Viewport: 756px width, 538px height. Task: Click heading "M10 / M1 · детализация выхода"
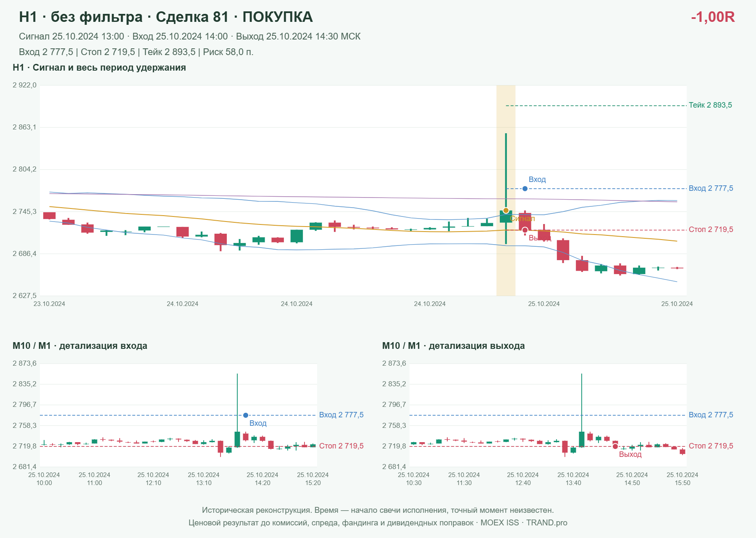[x=454, y=346]
